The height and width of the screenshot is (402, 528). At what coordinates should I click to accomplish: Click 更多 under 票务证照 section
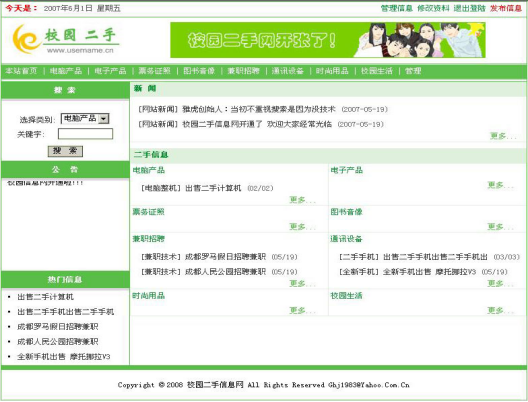(x=302, y=227)
